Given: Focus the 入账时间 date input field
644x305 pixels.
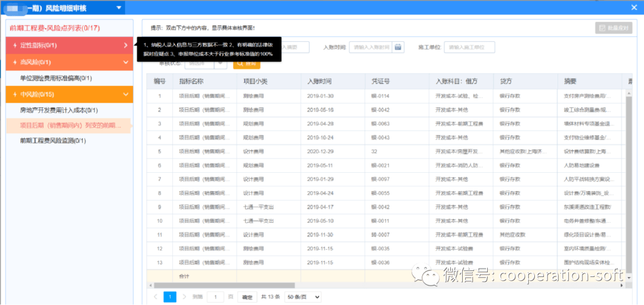Looking at the screenshot, I should coord(371,47).
